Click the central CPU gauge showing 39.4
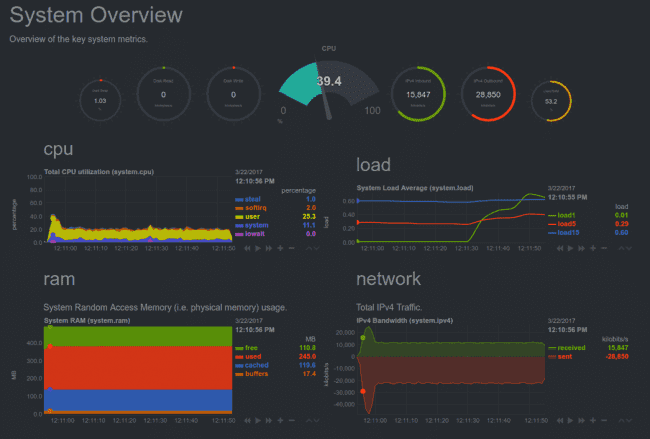The width and height of the screenshot is (650, 439). coord(329,89)
